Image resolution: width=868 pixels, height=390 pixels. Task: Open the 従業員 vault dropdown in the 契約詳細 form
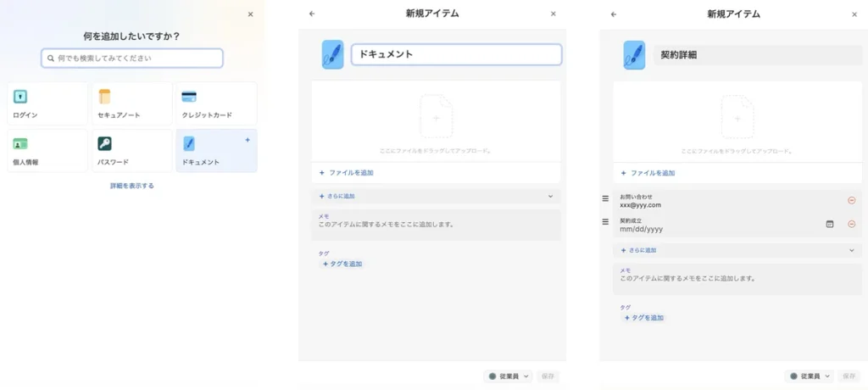809,376
